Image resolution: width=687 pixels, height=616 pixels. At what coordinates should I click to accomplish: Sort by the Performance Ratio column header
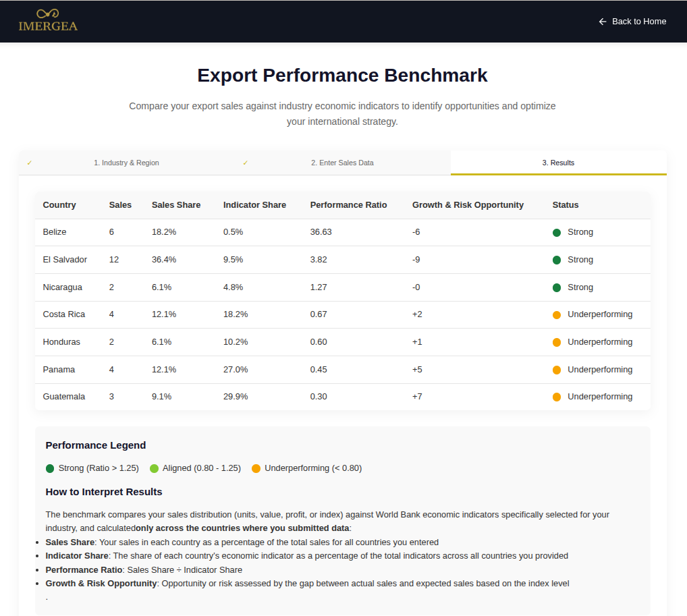350,204
